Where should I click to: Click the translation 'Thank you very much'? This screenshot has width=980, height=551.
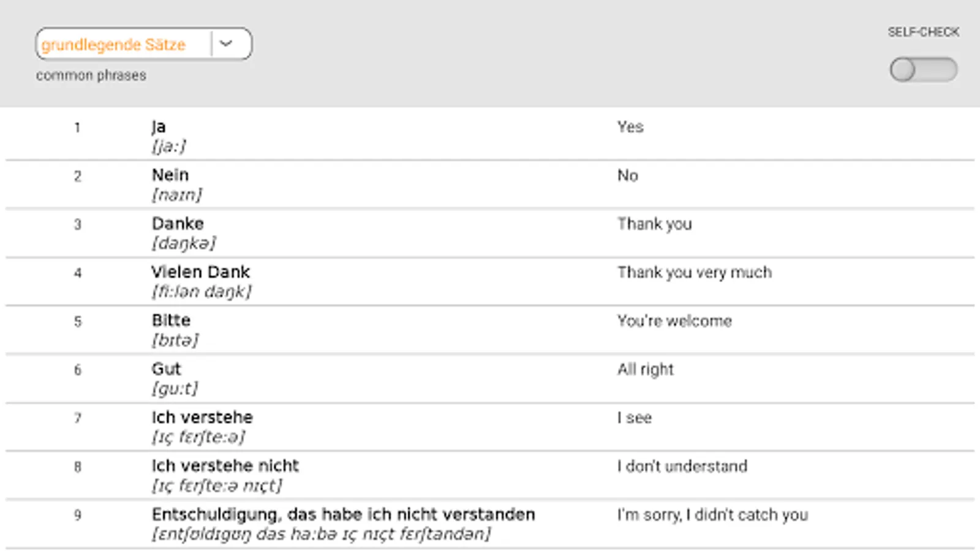click(x=694, y=272)
